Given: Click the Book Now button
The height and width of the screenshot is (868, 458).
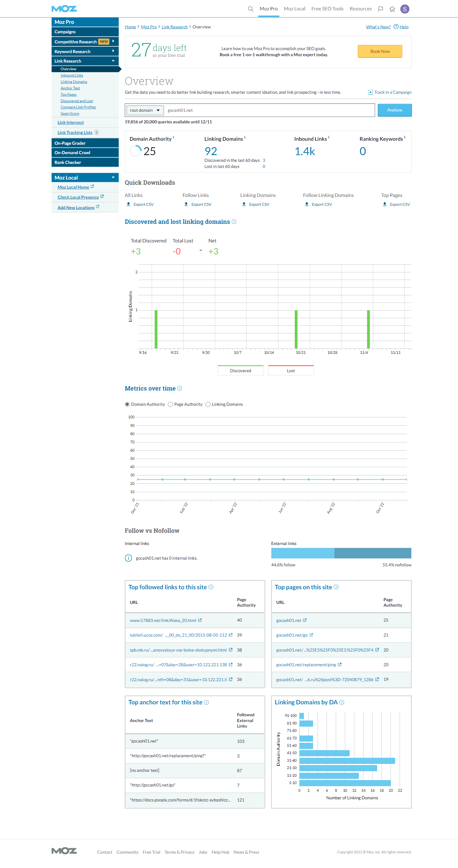Looking at the screenshot, I should pyautogui.click(x=380, y=51).
